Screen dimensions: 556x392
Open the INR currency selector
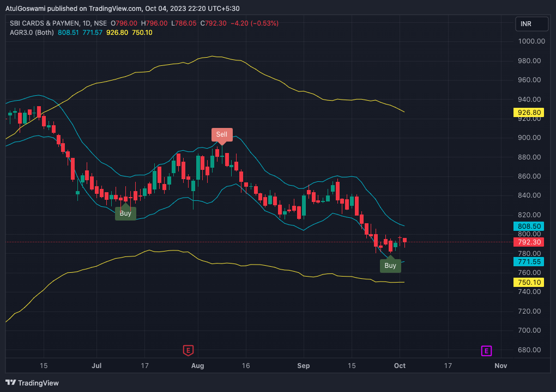pos(531,24)
